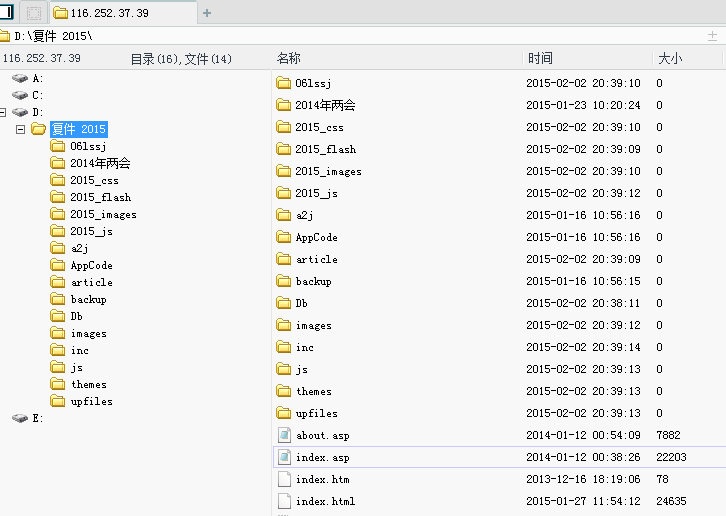The image size is (726, 516).
Task: Click backup folder icon in file list
Action: (x=283, y=281)
